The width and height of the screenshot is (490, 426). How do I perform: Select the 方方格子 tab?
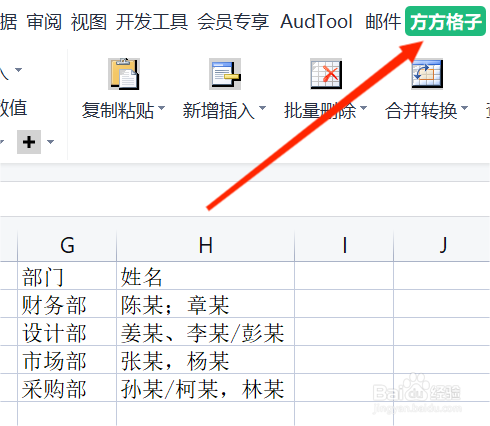pyautogui.click(x=445, y=21)
